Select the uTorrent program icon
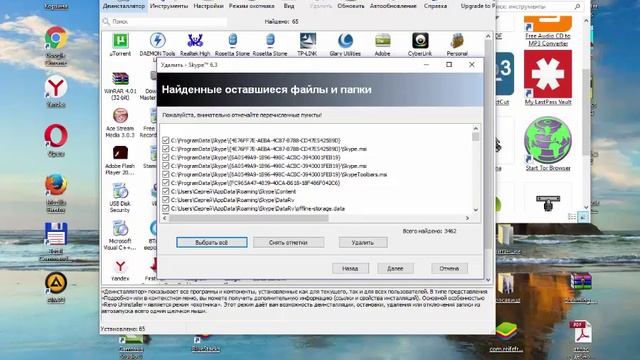Image resolution: width=640 pixels, height=360 pixels. tap(120, 44)
